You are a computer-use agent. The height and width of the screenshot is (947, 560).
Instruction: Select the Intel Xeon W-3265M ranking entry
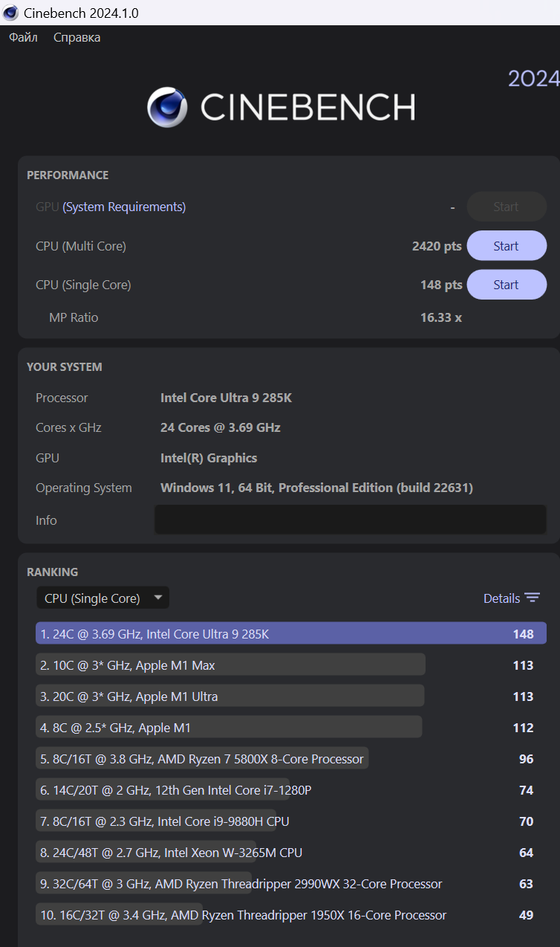171,853
